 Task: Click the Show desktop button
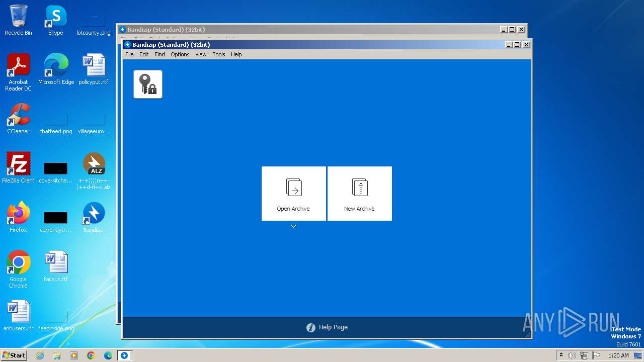[x=638, y=355]
